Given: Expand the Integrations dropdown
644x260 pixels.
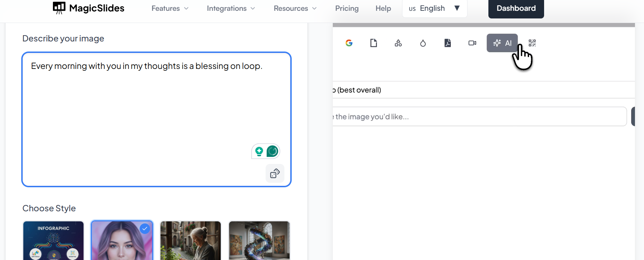Looking at the screenshot, I should click(231, 8).
